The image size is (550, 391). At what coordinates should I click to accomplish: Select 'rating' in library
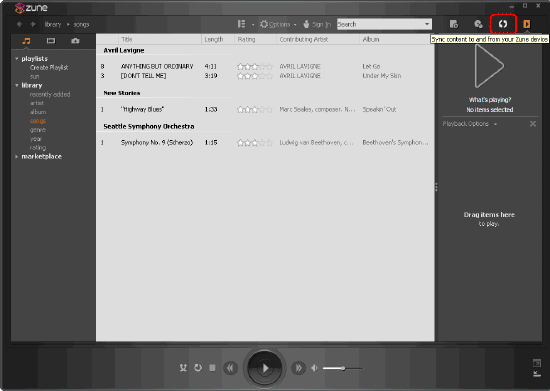[x=38, y=148]
